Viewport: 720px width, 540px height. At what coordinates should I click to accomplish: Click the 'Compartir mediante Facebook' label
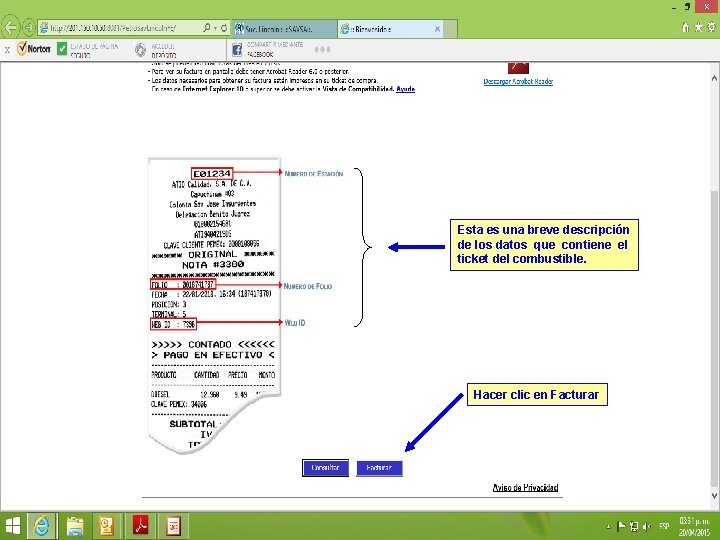[275, 49]
